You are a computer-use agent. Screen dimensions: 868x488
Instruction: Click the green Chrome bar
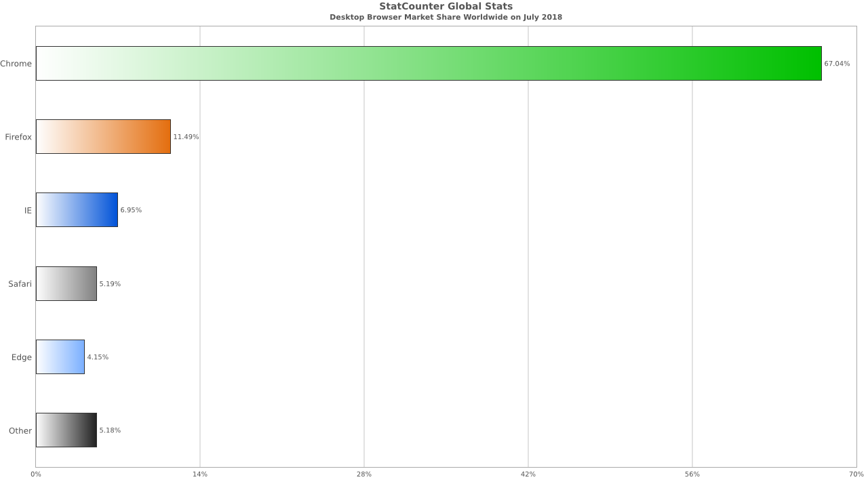(429, 64)
